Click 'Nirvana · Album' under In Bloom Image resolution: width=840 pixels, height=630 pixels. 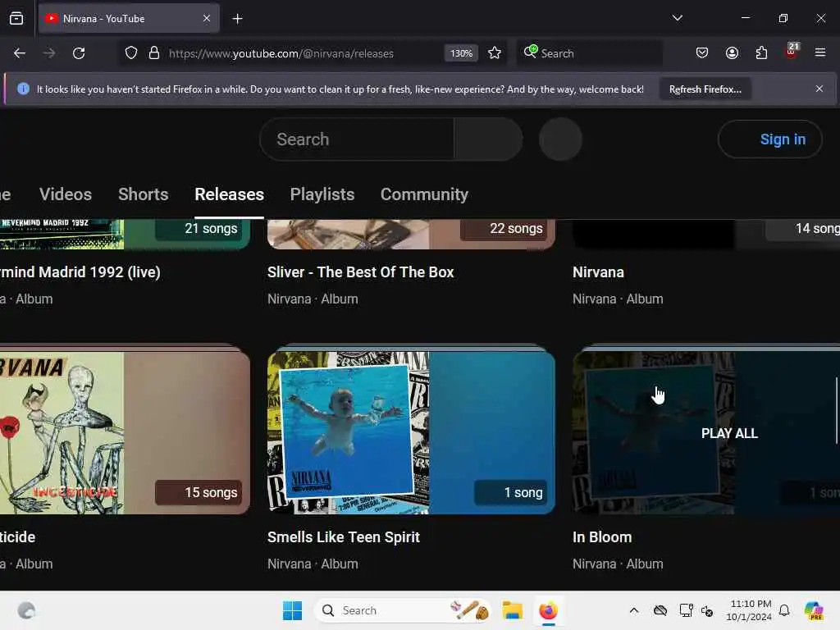pyautogui.click(x=618, y=564)
